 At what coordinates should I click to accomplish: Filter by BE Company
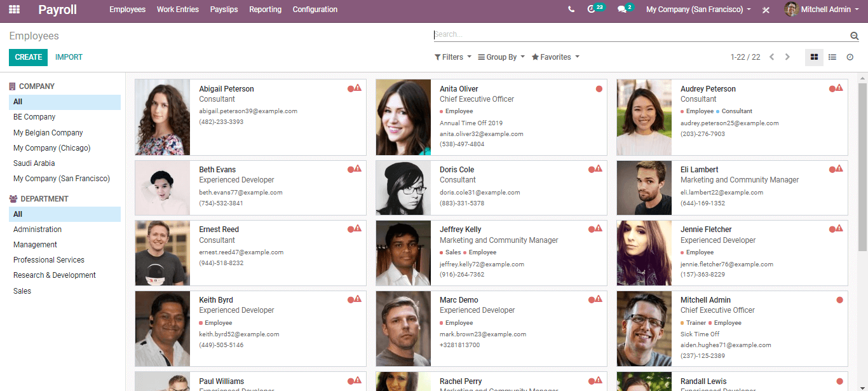(x=65, y=117)
